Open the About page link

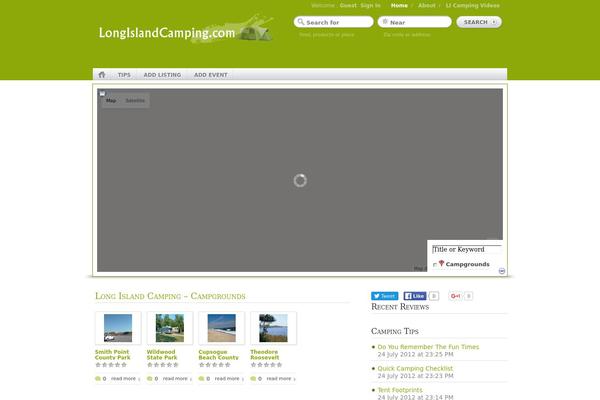point(427,5)
